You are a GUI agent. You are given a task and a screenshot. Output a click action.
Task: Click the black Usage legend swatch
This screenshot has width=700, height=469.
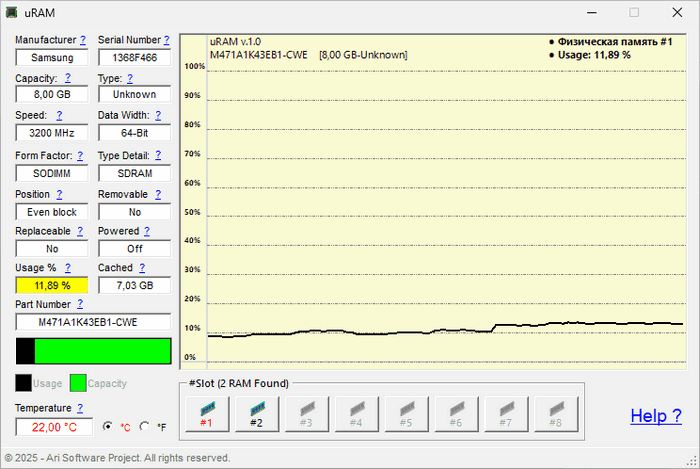[23, 383]
